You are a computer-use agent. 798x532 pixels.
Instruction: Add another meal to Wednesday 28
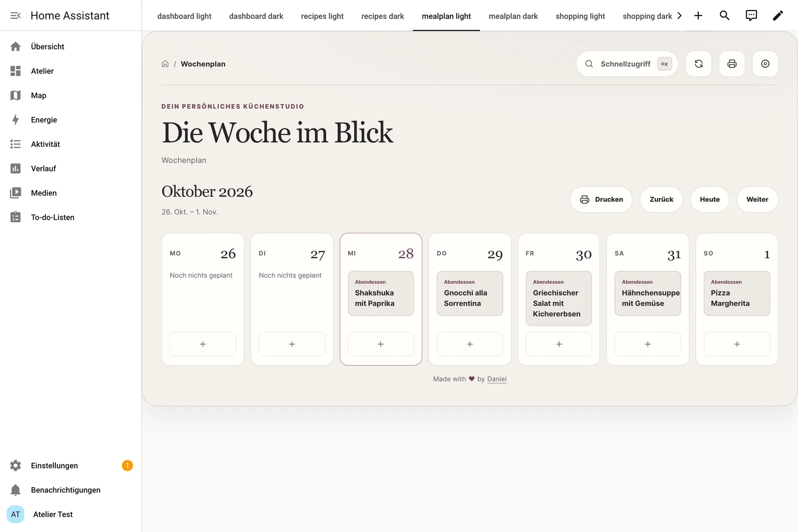click(381, 344)
